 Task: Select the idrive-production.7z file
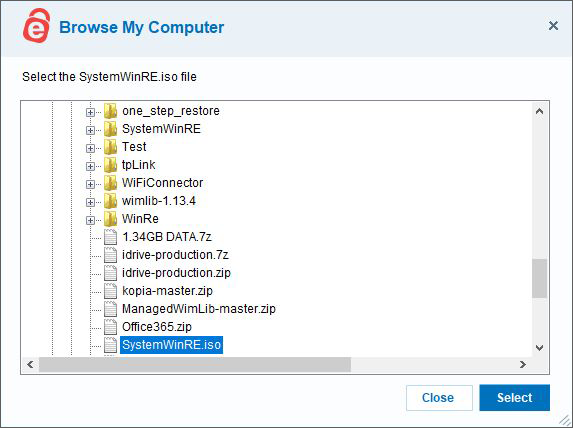(175, 255)
